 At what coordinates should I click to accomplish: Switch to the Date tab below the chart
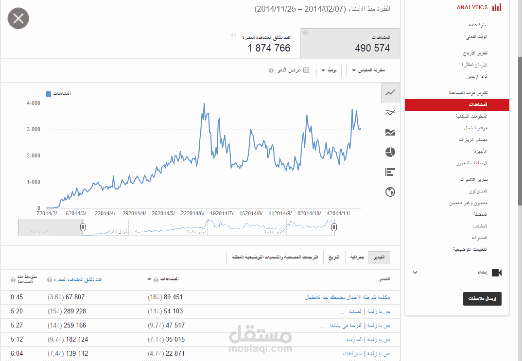pyautogui.click(x=334, y=257)
